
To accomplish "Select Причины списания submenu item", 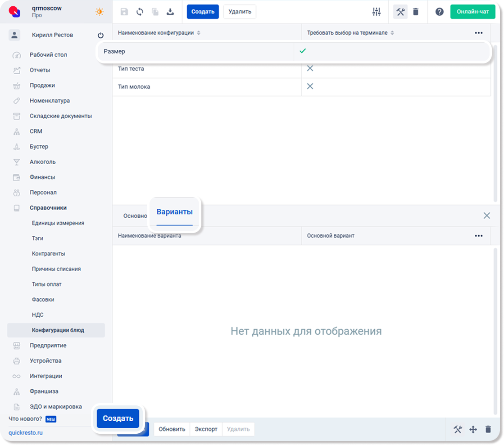I will click(56, 269).
